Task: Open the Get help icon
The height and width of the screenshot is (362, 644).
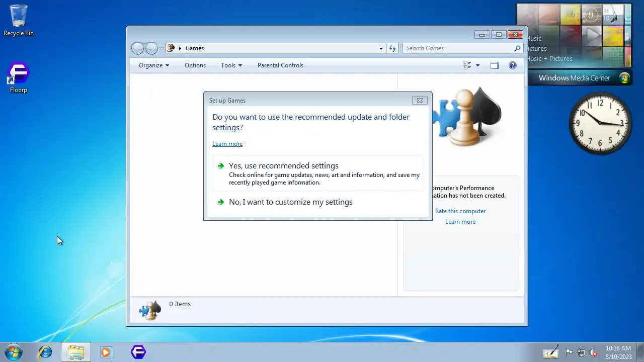Action: tap(513, 65)
